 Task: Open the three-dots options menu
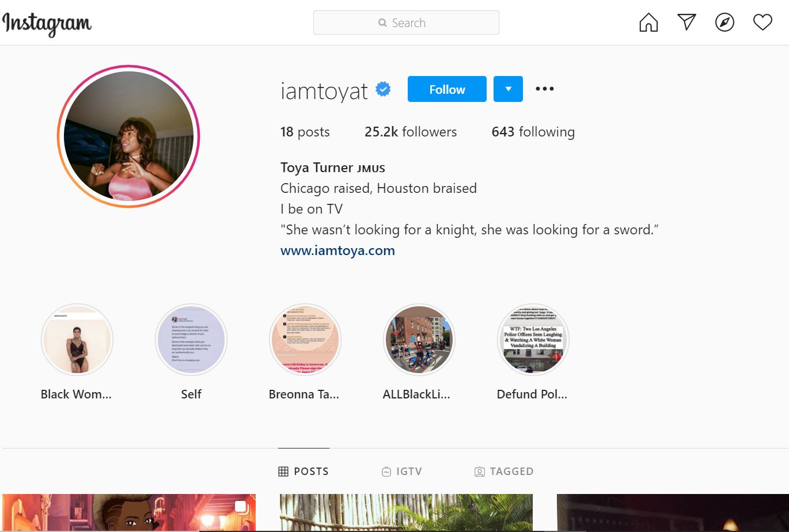[544, 89]
